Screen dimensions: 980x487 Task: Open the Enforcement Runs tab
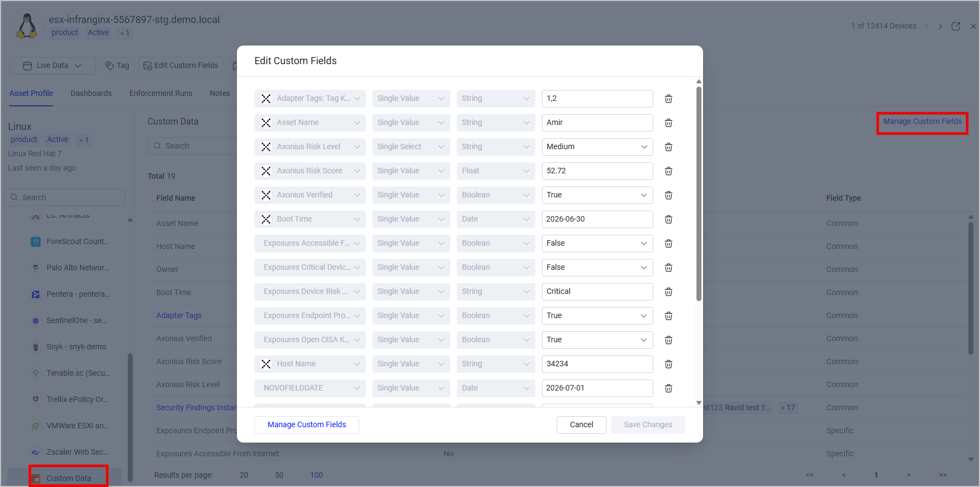(x=161, y=93)
